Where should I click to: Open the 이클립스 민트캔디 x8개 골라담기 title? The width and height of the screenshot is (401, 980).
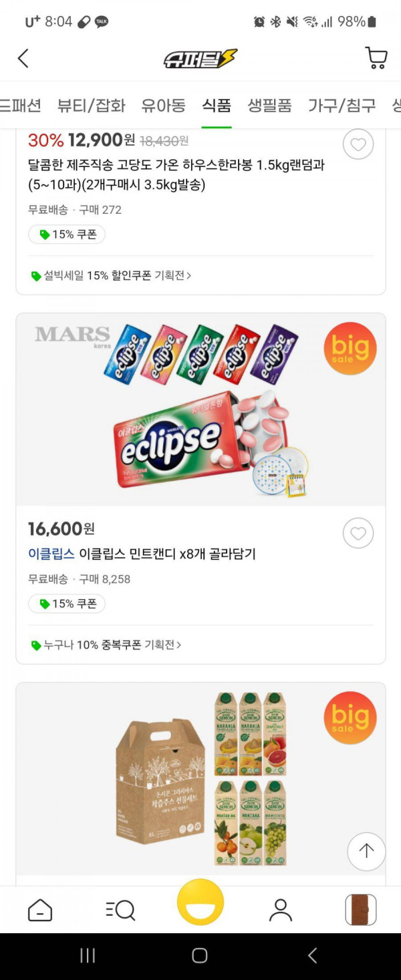tap(142, 554)
